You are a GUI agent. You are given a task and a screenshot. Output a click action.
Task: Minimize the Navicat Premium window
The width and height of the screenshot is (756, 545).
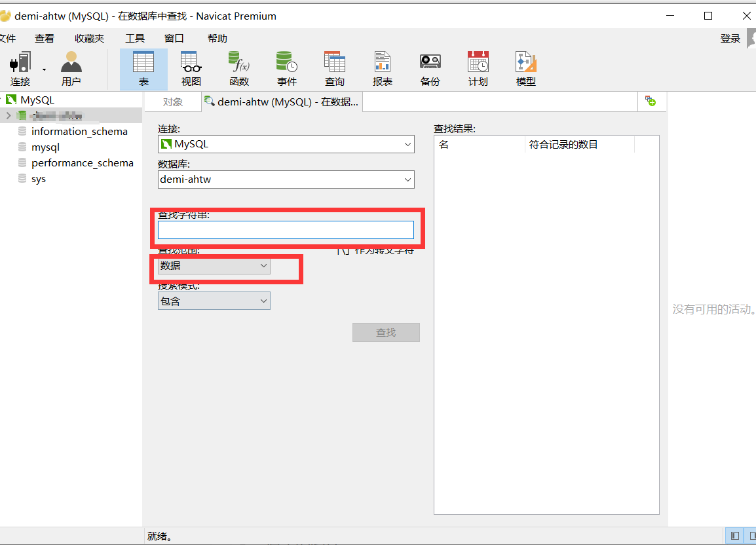click(670, 16)
